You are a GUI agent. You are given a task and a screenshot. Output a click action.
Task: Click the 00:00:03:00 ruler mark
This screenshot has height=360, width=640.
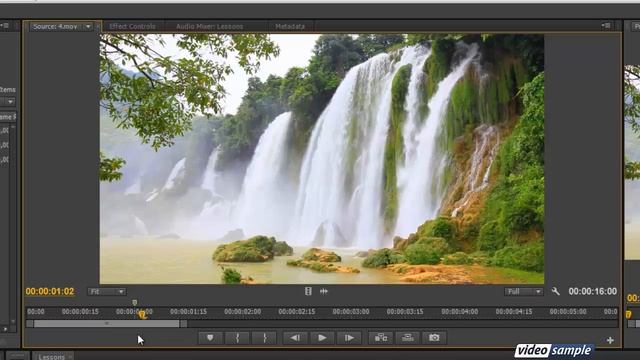click(x=351, y=311)
